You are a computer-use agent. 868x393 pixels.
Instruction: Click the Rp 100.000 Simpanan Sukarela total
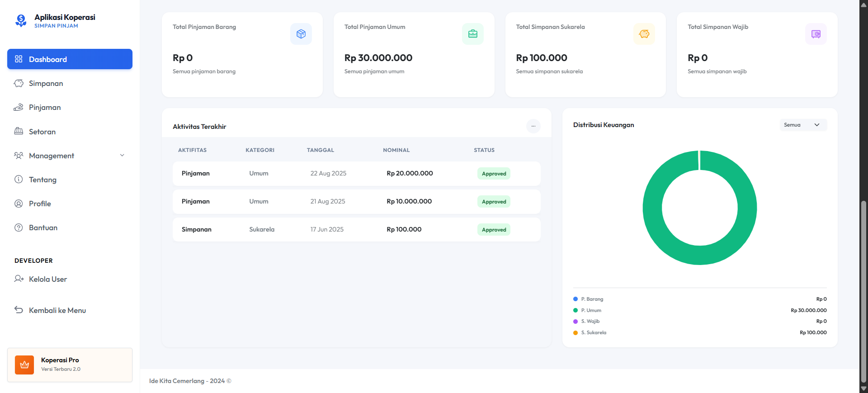pos(542,58)
